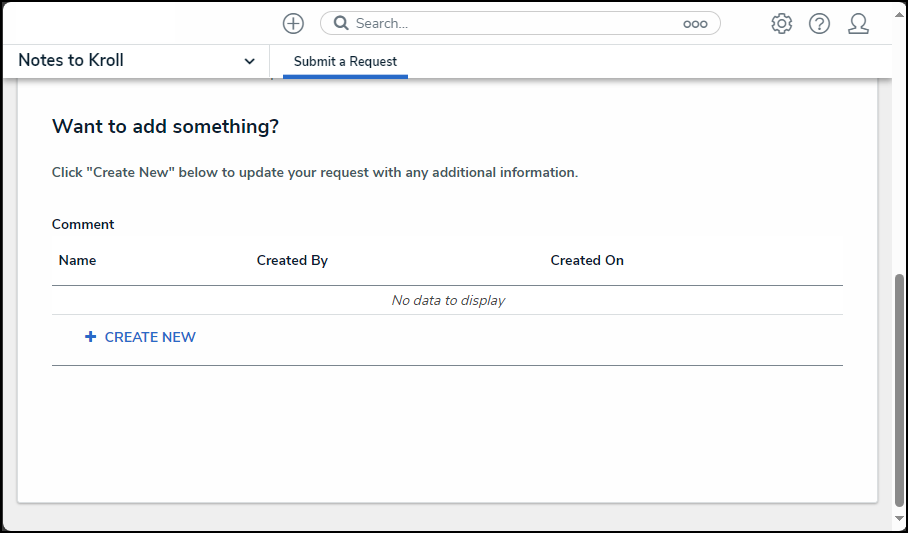Click the scrollbar down arrow
The image size is (908, 533).
click(899, 519)
